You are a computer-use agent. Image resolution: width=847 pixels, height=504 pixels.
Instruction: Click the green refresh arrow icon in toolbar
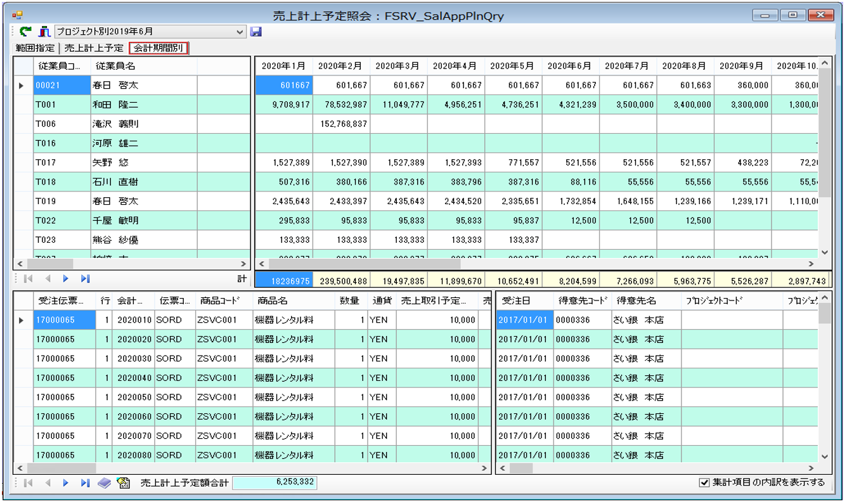[x=26, y=31]
